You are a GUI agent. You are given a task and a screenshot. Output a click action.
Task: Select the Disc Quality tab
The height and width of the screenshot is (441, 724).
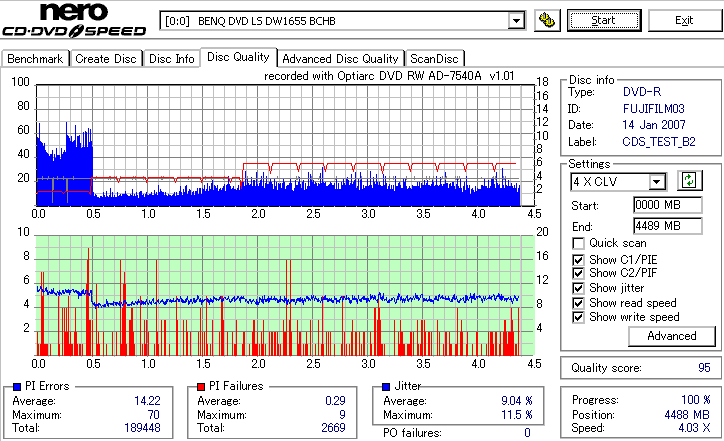238,57
